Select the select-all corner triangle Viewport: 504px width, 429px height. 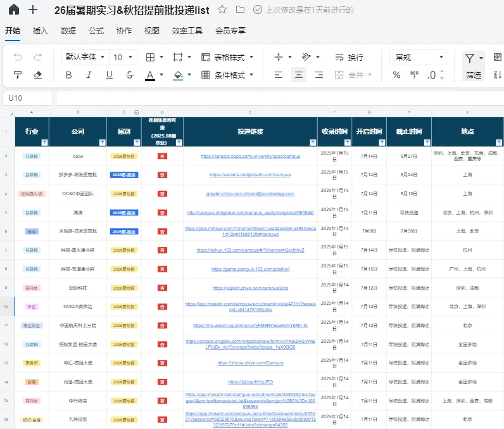point(11,113)
